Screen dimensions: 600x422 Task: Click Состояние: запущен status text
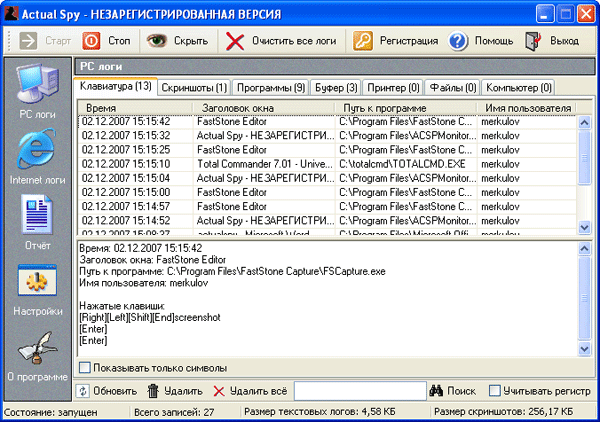50,412
